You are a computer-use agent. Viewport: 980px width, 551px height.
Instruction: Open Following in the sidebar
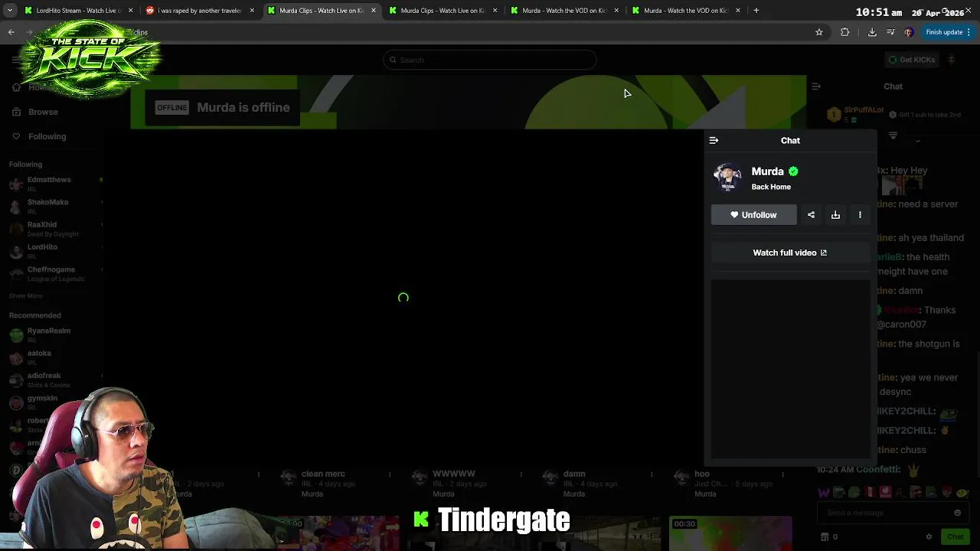[47, 136]
